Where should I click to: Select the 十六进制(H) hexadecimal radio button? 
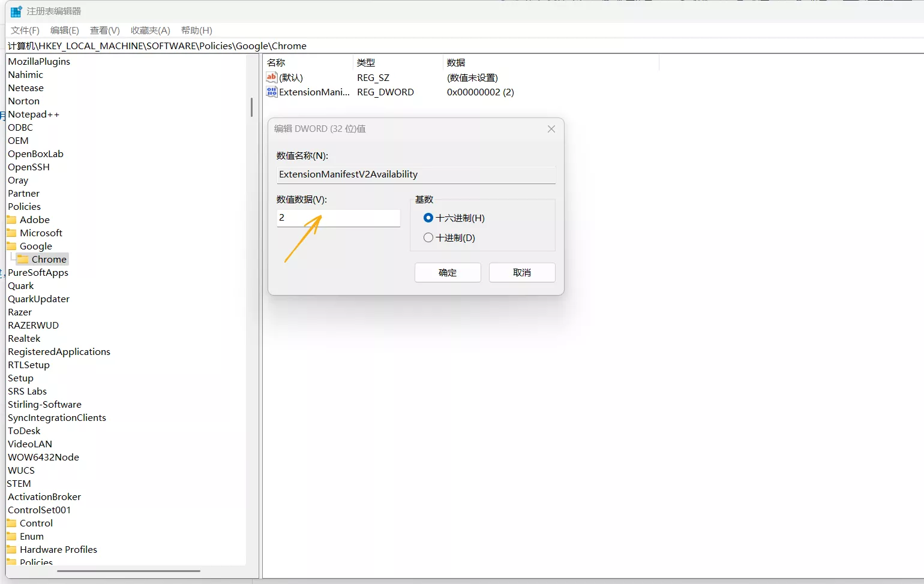428,218
